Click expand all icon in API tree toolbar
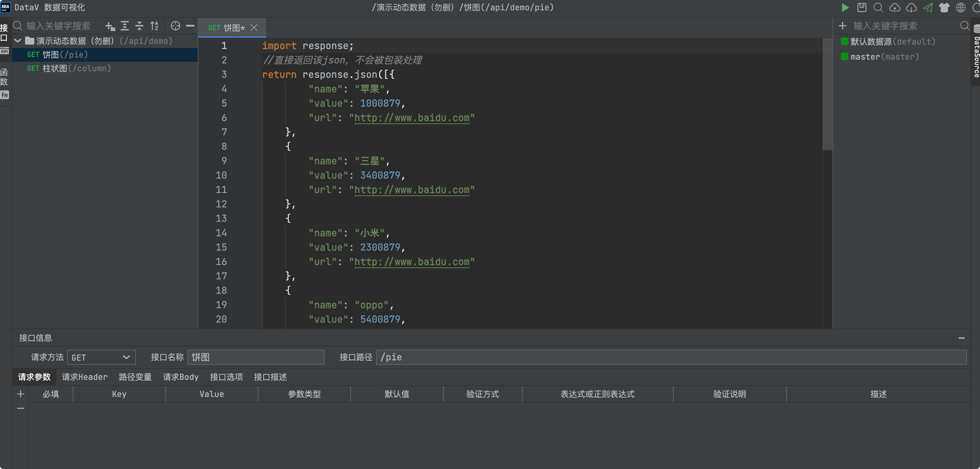This screenshot has width=980, height=469. tap(125, 26)
